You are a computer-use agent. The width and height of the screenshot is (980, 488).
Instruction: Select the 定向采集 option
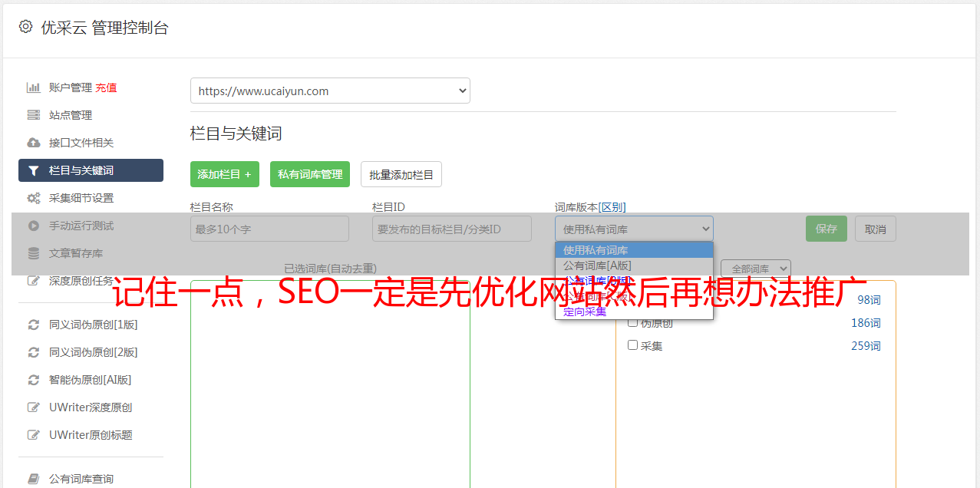click(634, 312)
